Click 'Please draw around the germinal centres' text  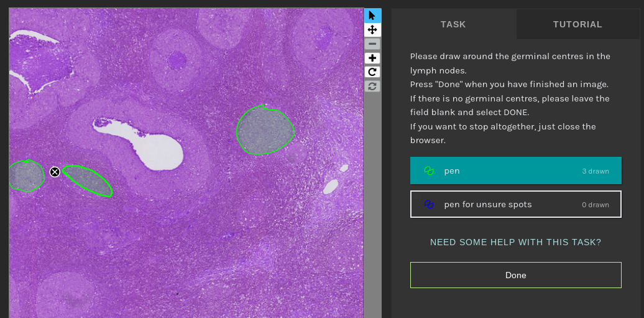pos(510,63)
